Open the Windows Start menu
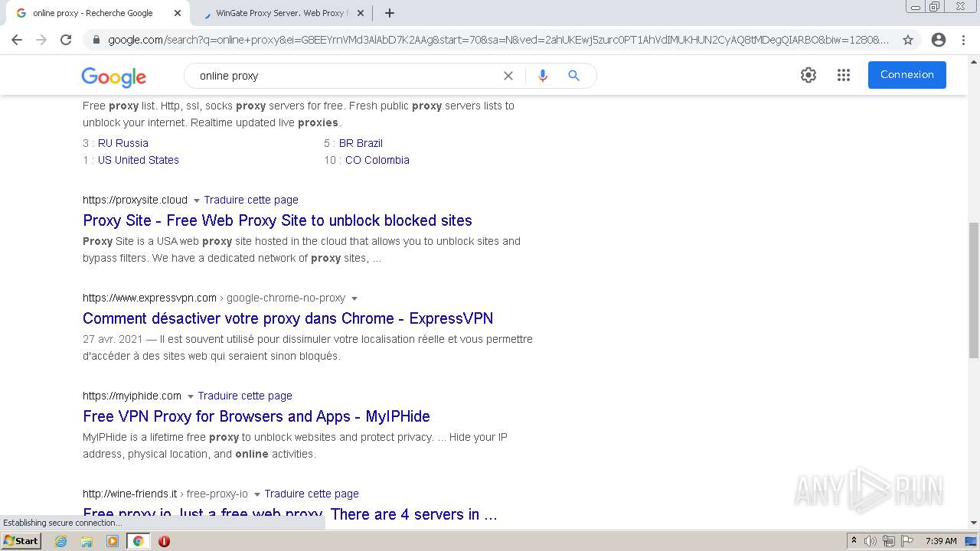The height and width of the screenshot is (551, 980). (x=21, y=541)
